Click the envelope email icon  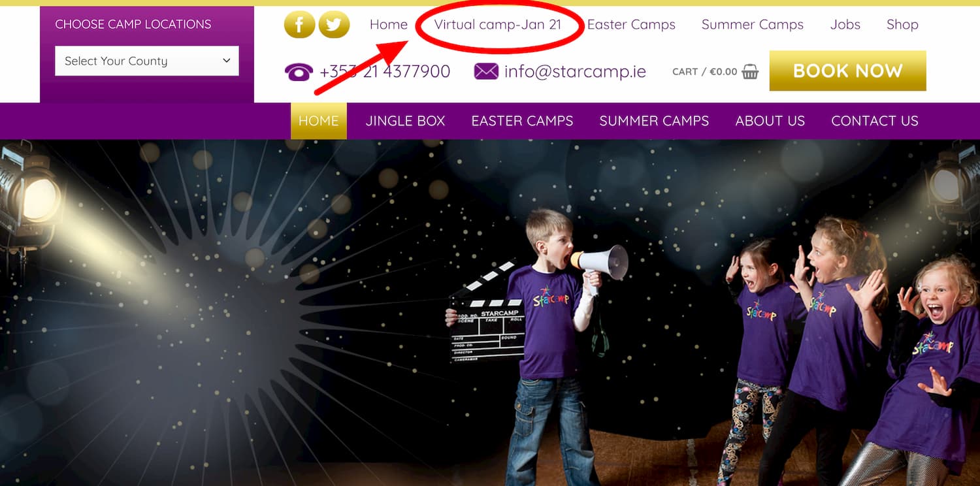(x=486, y=71)
